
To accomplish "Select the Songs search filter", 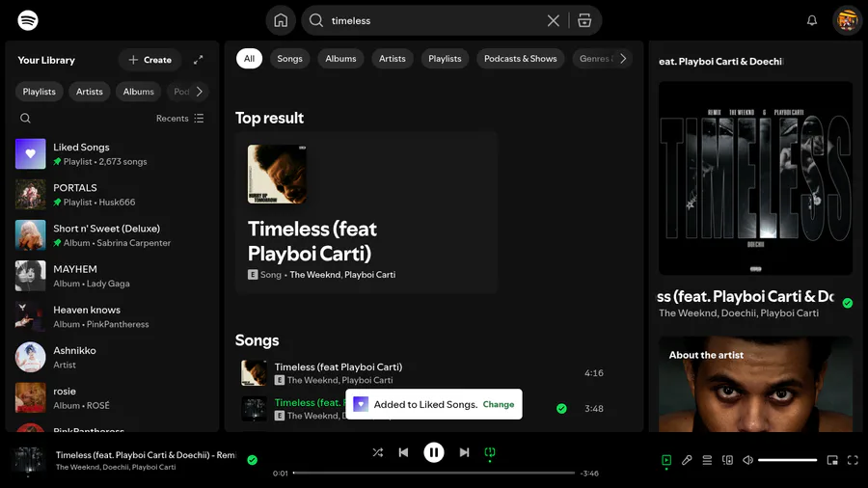I will click(x=289, y=58).
